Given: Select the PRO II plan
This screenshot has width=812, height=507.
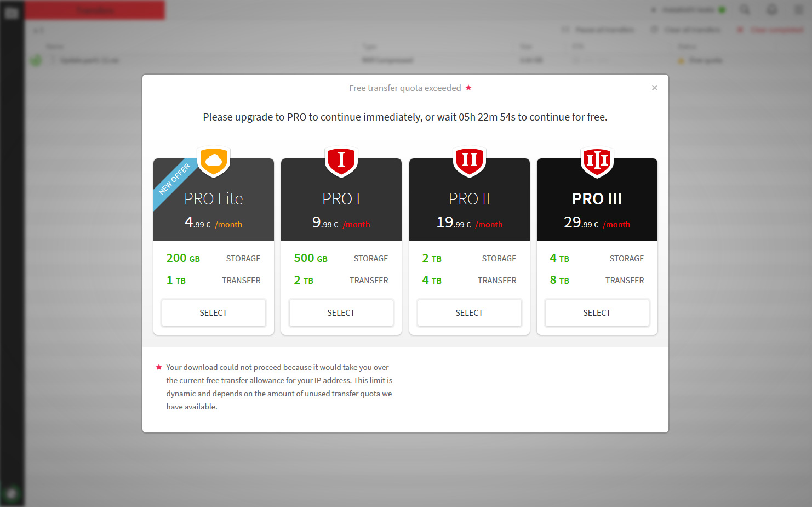Looking at the screenshot, I should click(470, 312).
